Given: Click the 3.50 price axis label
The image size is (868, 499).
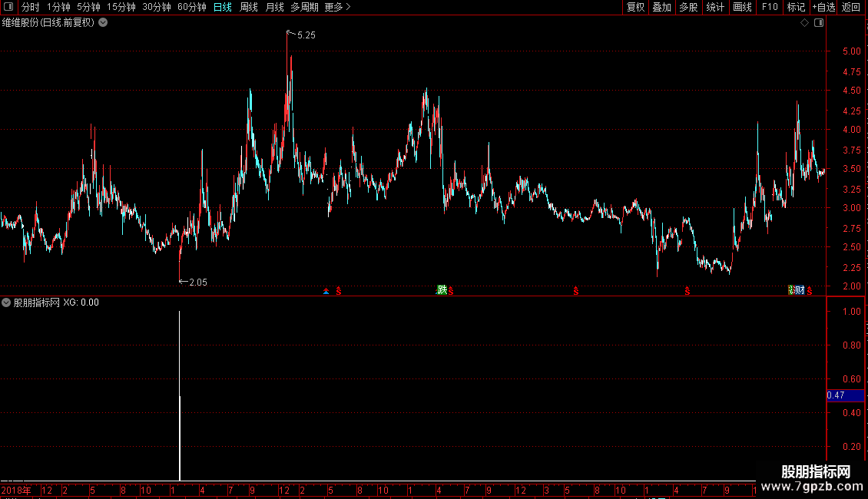Looking at the screenshot, I should click(851, 169).
